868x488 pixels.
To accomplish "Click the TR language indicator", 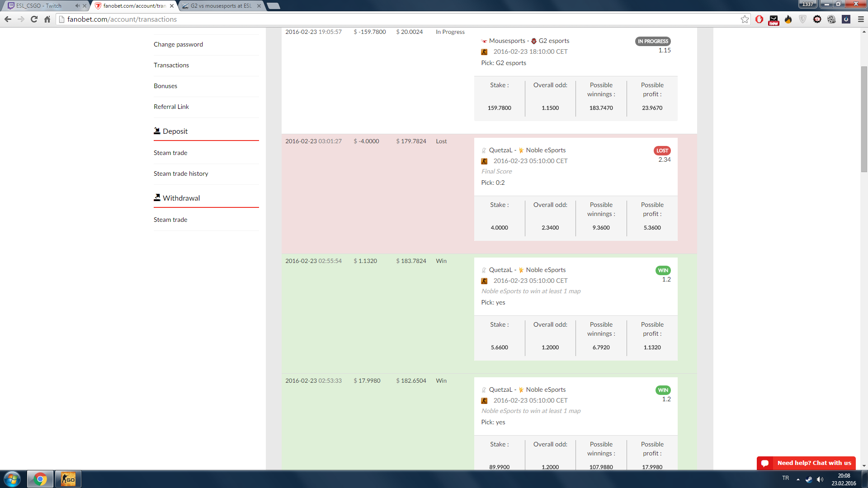I will (x=786, y=478).
